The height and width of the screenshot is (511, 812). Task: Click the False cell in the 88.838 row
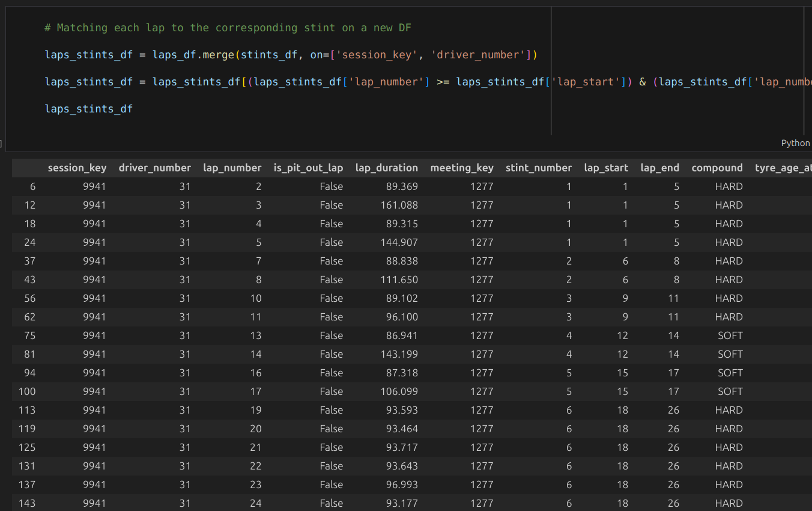coord(332,261)
